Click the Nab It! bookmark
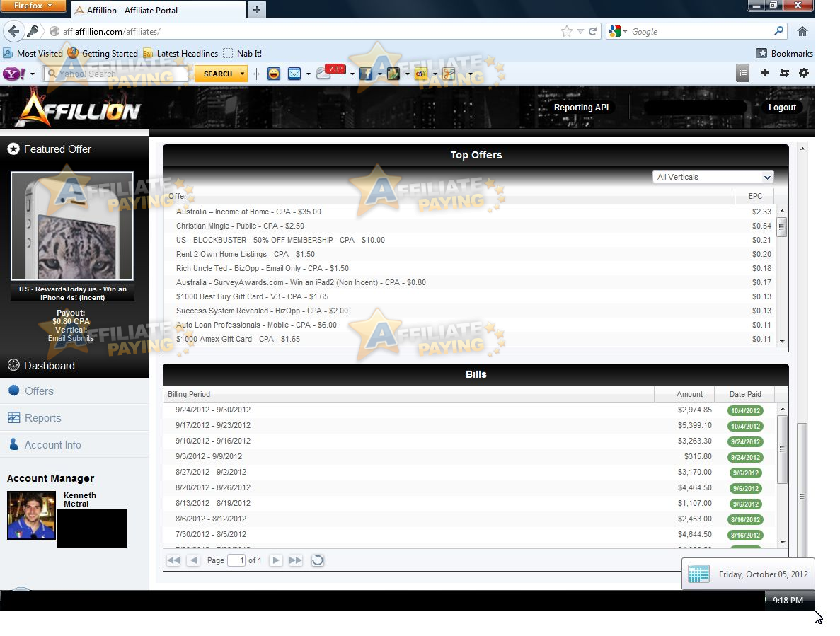 click(x=243, y=53)
